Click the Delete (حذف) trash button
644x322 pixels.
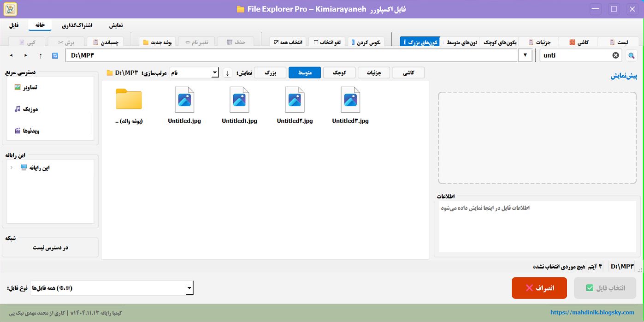tap(236, 42)
